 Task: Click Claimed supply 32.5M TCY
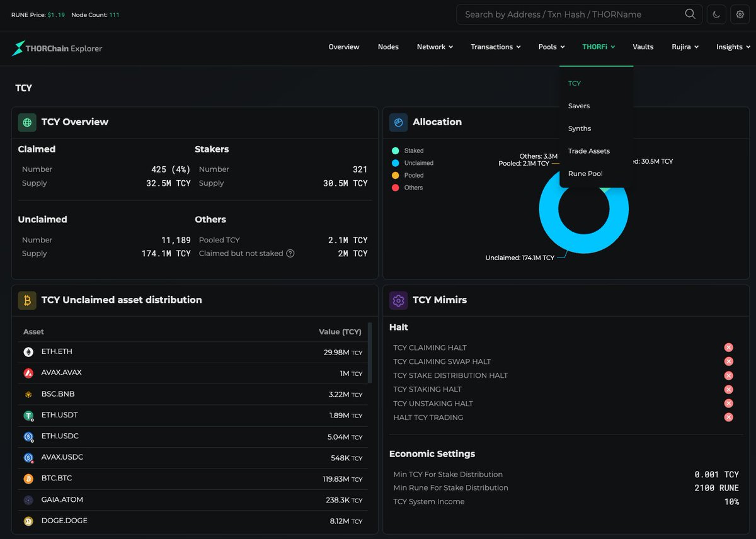(x=168, y=183)
